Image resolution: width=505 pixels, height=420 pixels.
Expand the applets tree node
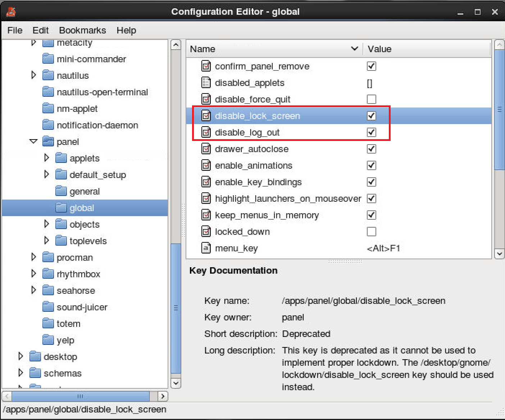point(46,157)
